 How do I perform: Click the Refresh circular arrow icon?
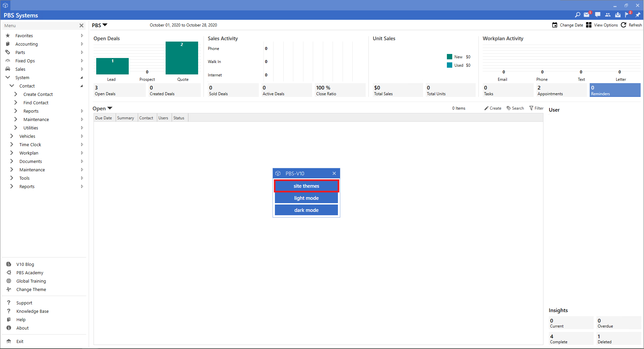(624, 25)
